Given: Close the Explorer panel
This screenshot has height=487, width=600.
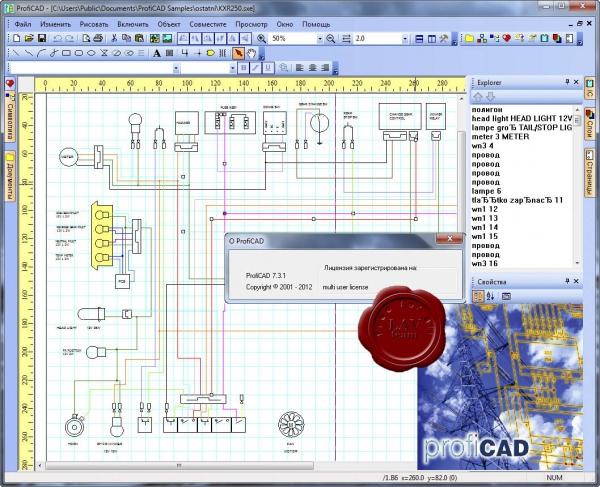Looking at the screenshot, I should [576, 82].
